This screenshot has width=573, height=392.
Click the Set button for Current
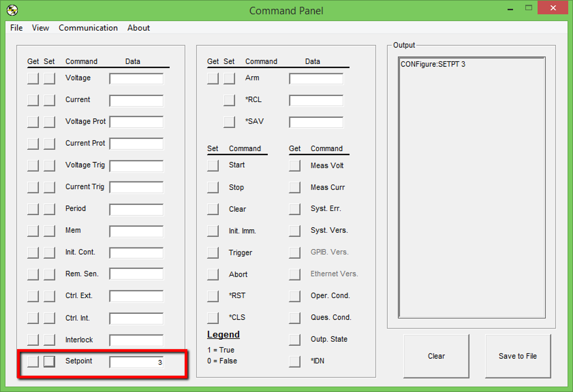coord(49,100)
